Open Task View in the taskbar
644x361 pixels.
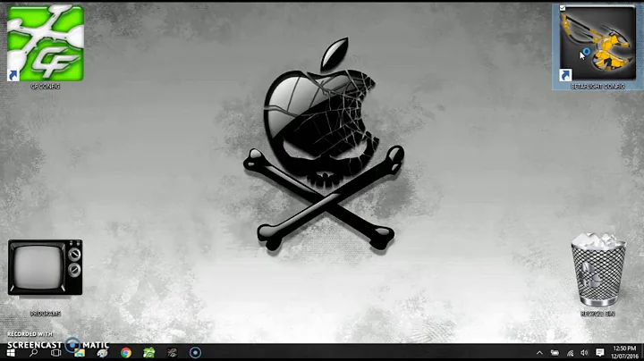pyautogui.click(x=55, y=353)
